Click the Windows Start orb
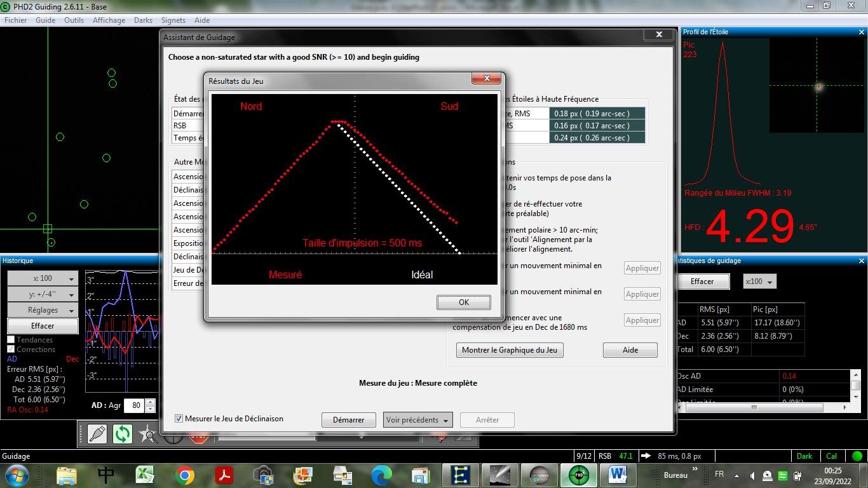The height and width of the screenshot is (488, 868). 17,475
